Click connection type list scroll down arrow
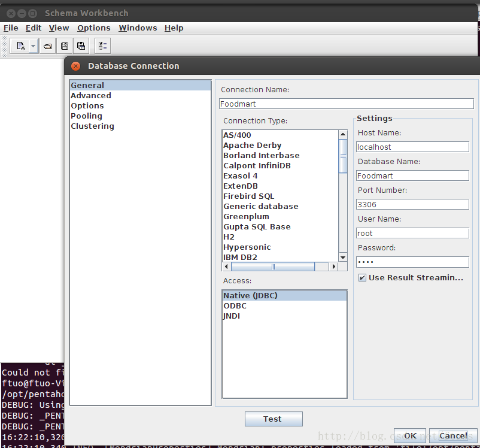The image size is (480, 448). click(x=343, y=258)
